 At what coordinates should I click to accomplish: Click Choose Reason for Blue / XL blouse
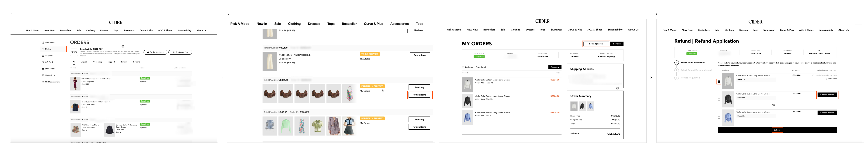(x=827, y=113)
